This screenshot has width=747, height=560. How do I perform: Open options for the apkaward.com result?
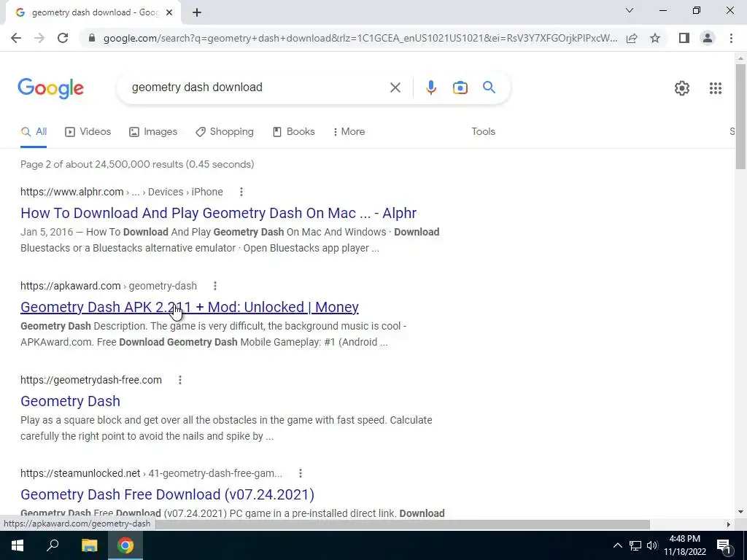pyautogui.click(x=215, y=286)
